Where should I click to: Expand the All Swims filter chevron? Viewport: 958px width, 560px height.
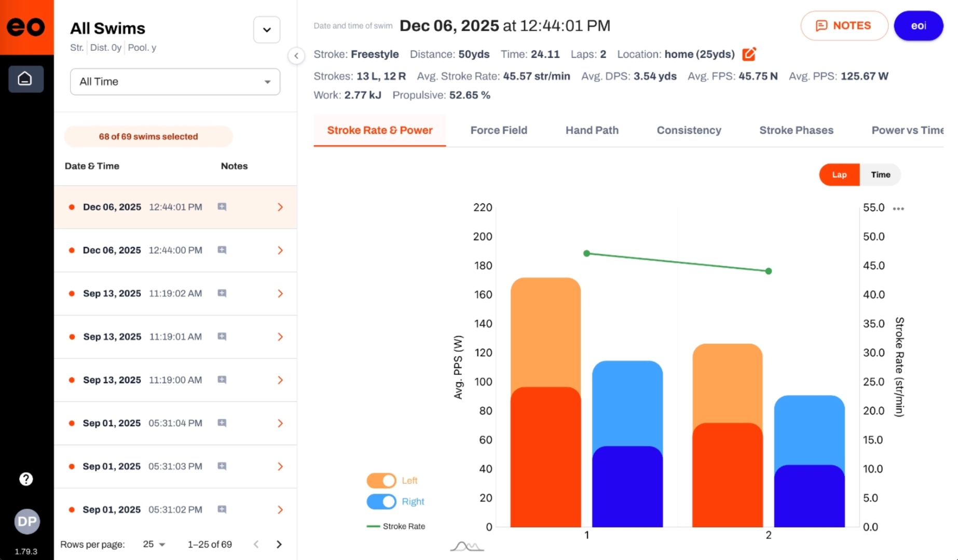pyautogui.click(x=267, y=30)
